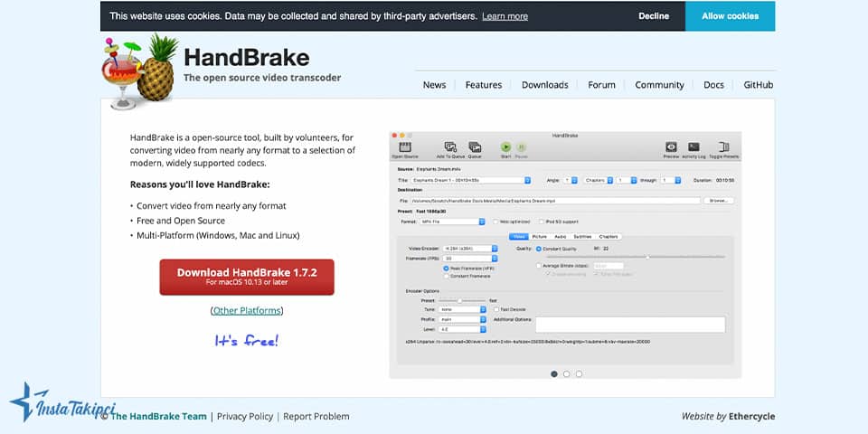Open the Docs menu item

[x=713, y=85]
